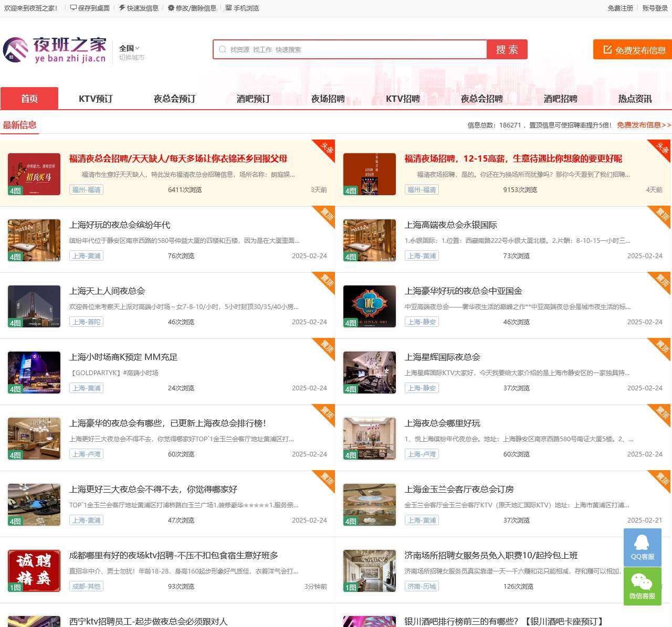Open the 诚聘精英 thumbnail for 成都 post

[x=34, y=571]
